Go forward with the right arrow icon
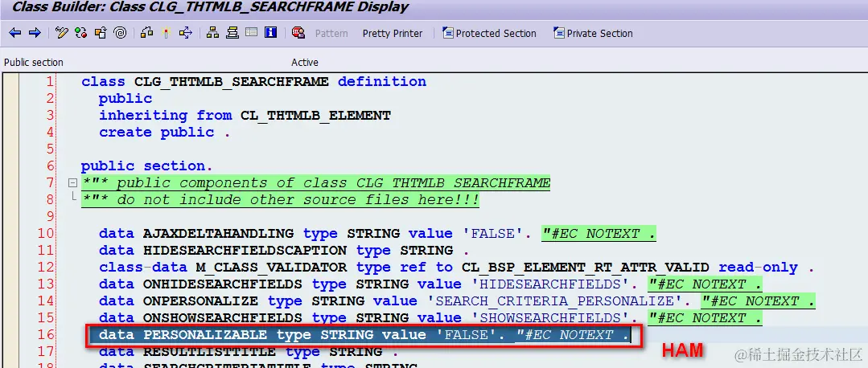The height and width of the screenshot is (368, 868). (x=35, y=33)
